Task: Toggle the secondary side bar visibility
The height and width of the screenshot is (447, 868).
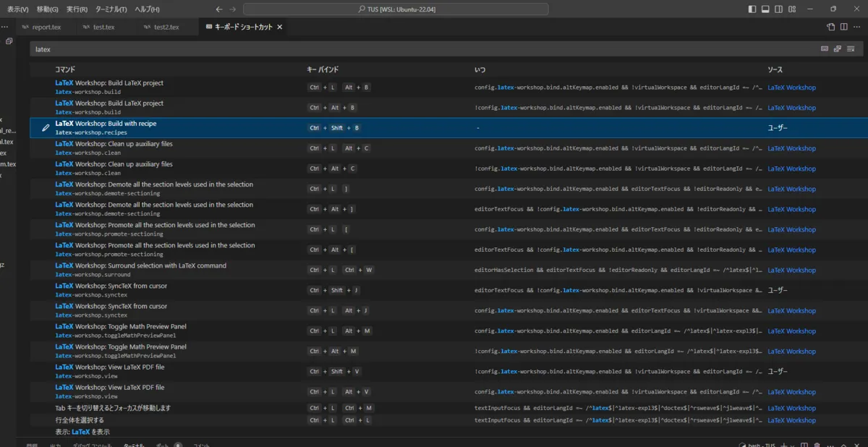Action: [780, 9]
